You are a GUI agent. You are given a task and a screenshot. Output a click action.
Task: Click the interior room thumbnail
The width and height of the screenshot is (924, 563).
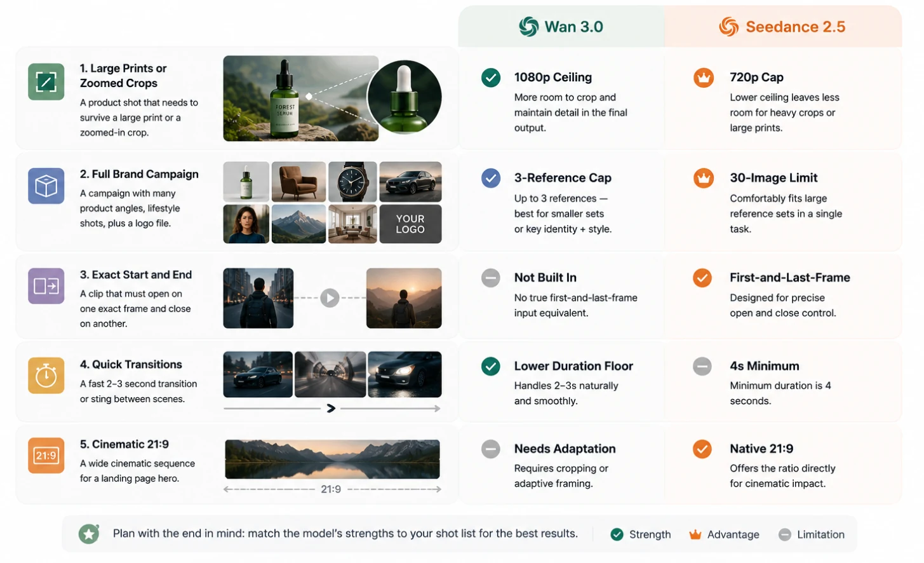point(352,224)
